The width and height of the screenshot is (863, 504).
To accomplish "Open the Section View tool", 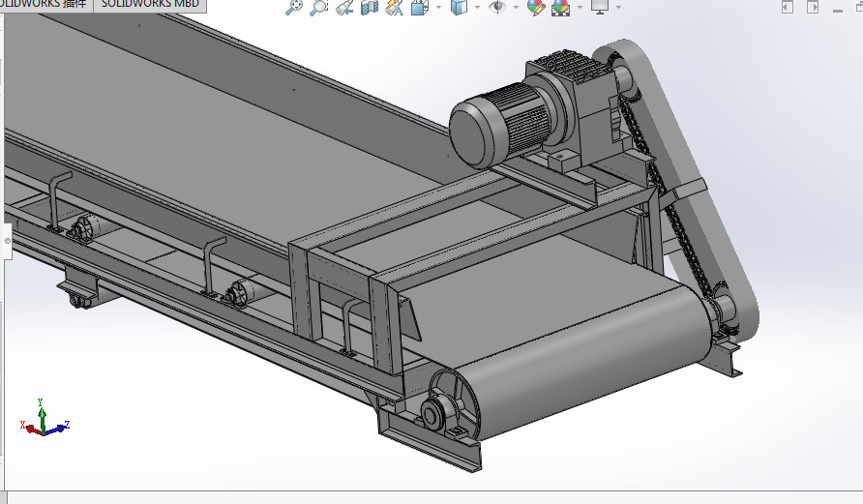I will tap(370, 7).
